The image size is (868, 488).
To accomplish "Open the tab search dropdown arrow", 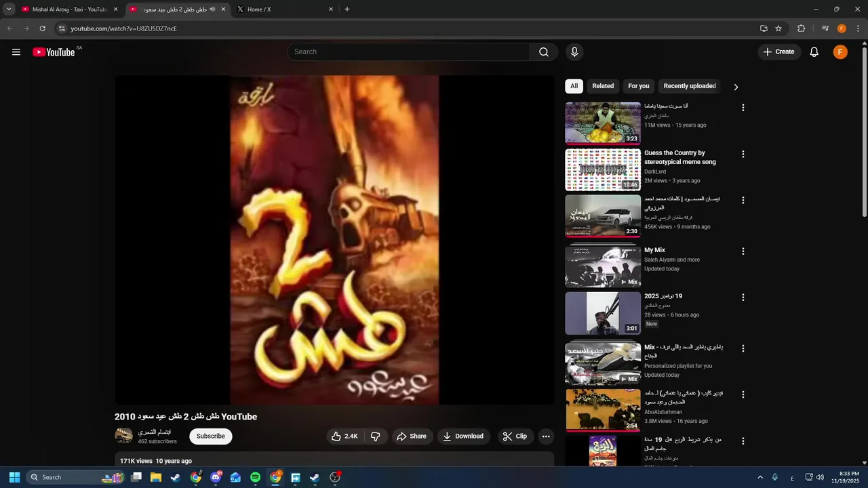I will pos(9,9).
